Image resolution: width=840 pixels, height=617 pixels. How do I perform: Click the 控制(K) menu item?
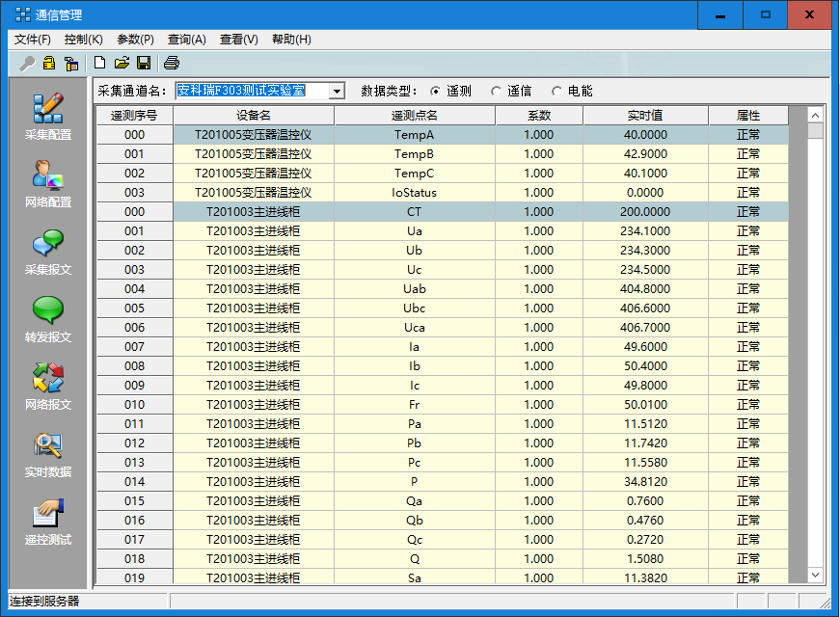click(x=85, y=40)
